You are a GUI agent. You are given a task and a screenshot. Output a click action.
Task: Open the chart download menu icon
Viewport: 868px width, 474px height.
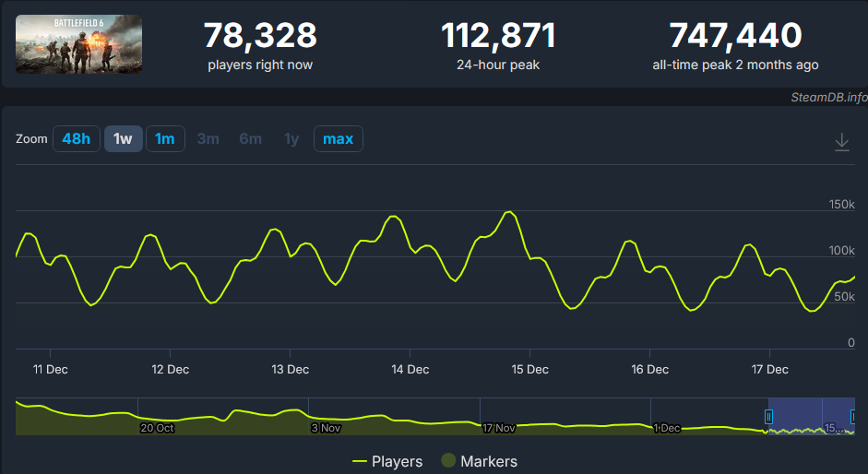[841, 142]
